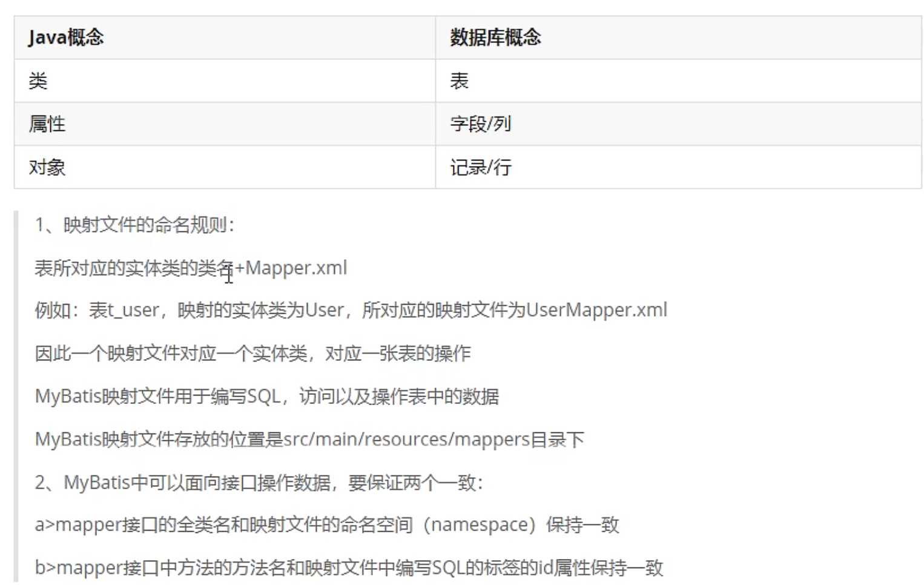Viewport: 924px width, 585px height.
Task: Click the line starting with 'a>mapper接口的全类名'
Action: [327, 525]
